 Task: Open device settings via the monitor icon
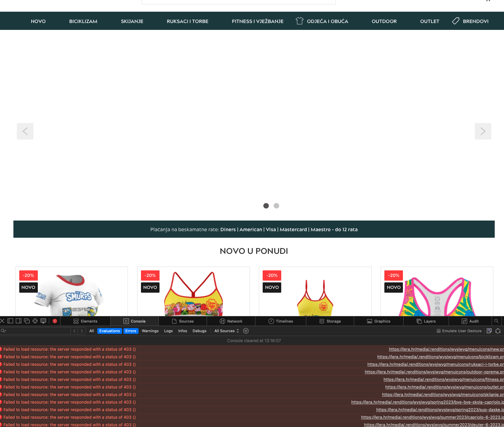point(43,321)
